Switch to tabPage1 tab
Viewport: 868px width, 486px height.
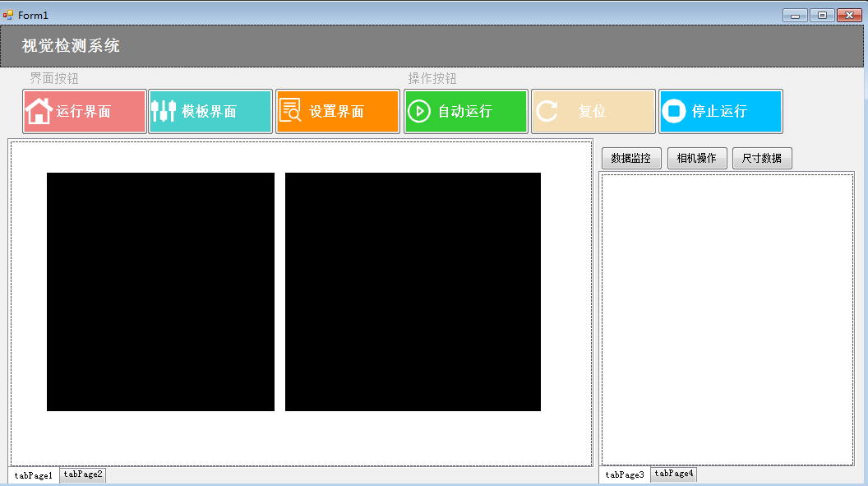(33, 475)
